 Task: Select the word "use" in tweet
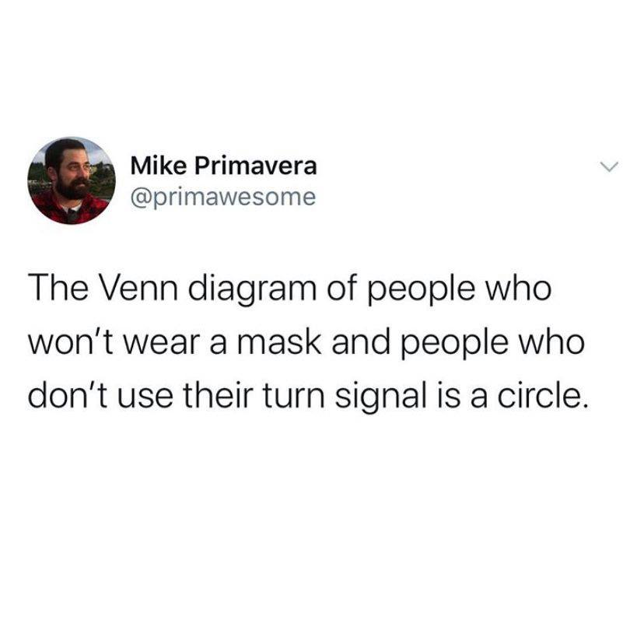[145, 400]
